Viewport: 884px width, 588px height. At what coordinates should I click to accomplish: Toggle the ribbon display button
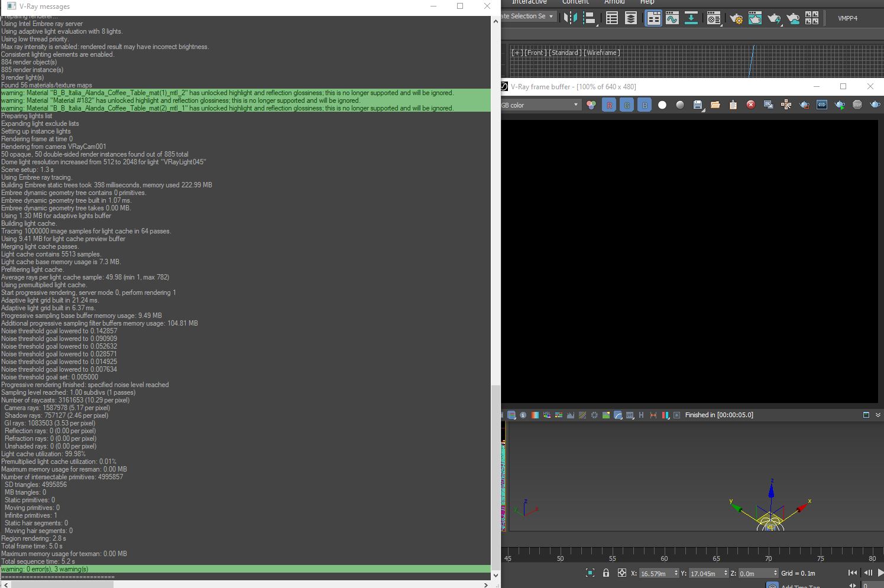coord(653,18)
